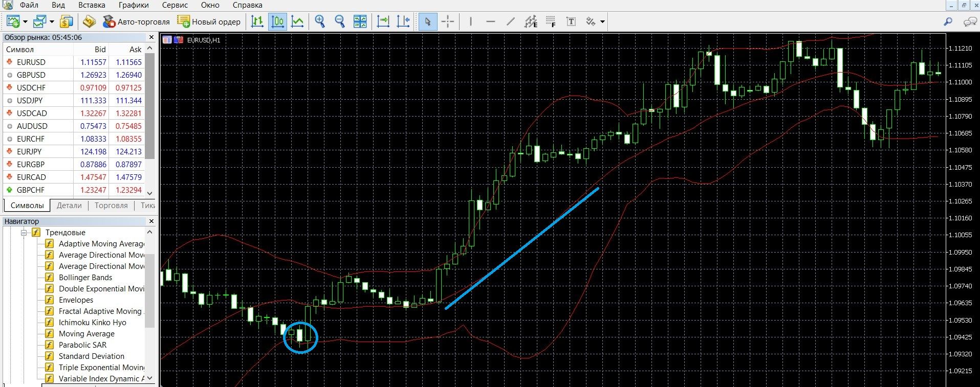Select Envelopes indicator
Viewport: 980px width, 387px height.
tap(76, 300)
